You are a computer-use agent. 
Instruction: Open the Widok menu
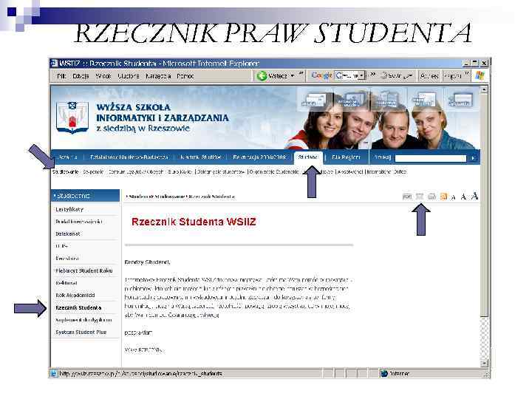tap(103, 76)
